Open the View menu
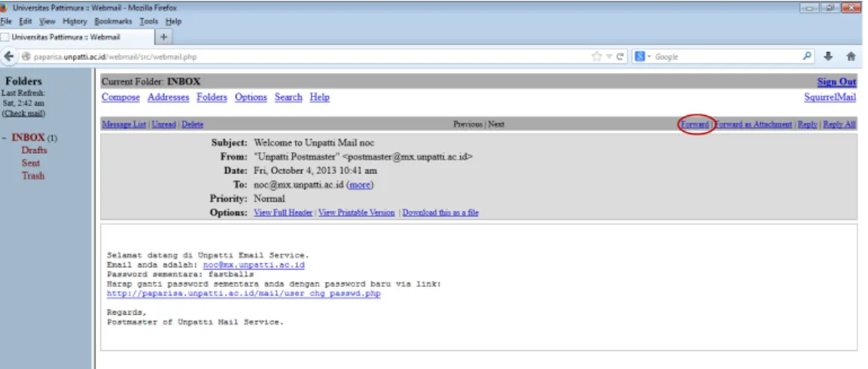The image size is (868, 369). [x=47, y=22]
